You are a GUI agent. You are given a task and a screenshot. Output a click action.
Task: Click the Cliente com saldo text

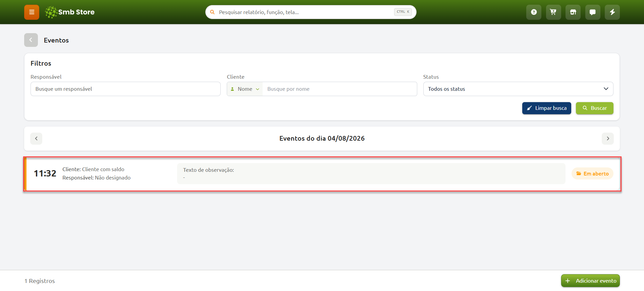point(103,169)
